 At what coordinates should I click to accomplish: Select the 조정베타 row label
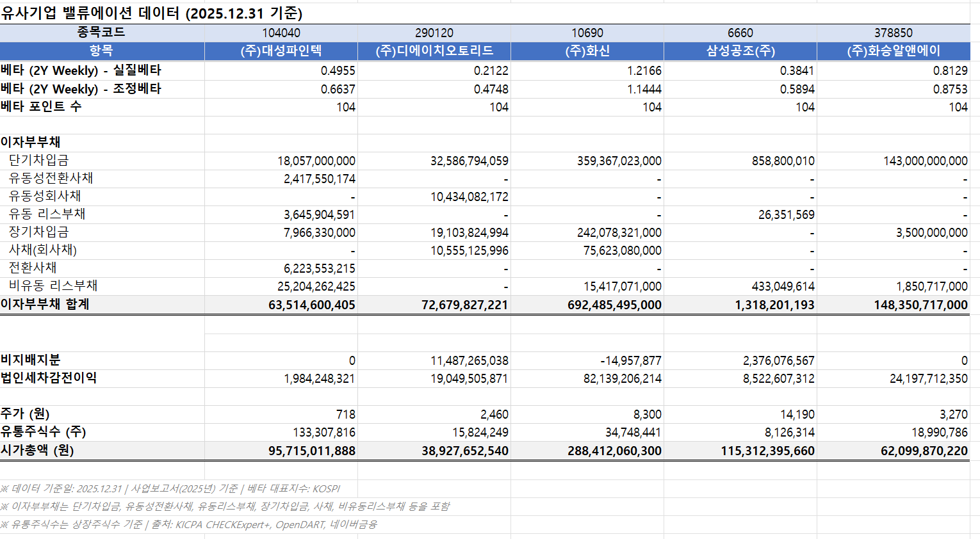(81, 89)
